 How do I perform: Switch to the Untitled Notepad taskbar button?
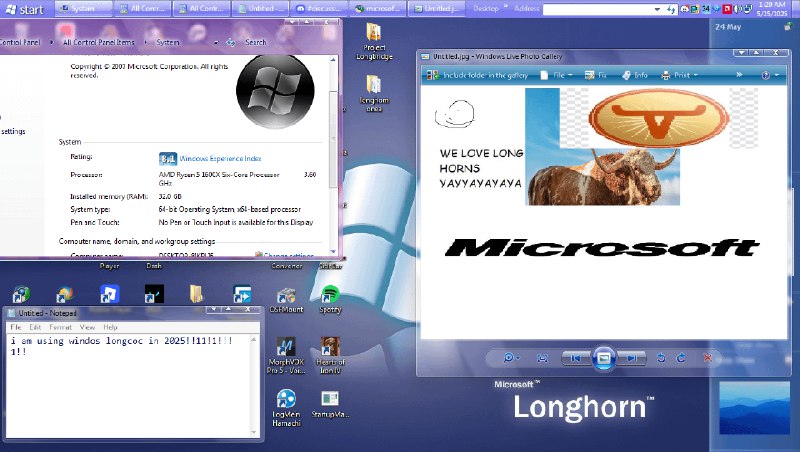coord(261,9)
